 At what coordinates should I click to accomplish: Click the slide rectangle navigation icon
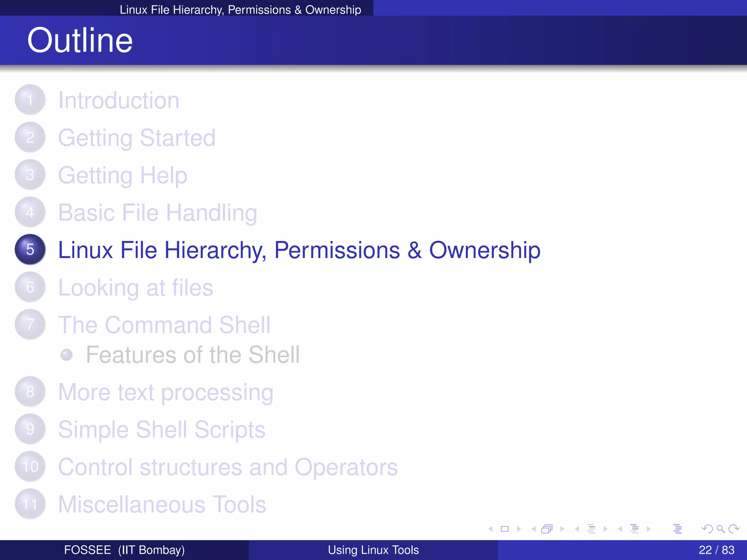tap(505, 529)
